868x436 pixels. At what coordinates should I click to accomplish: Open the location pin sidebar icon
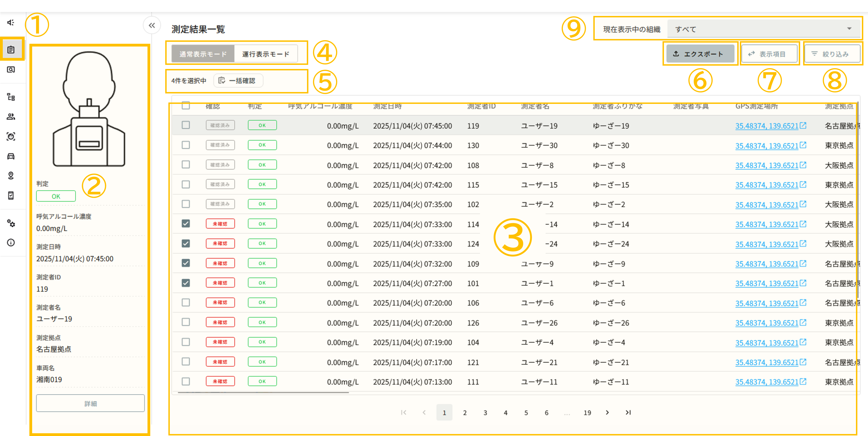[11, 176]
